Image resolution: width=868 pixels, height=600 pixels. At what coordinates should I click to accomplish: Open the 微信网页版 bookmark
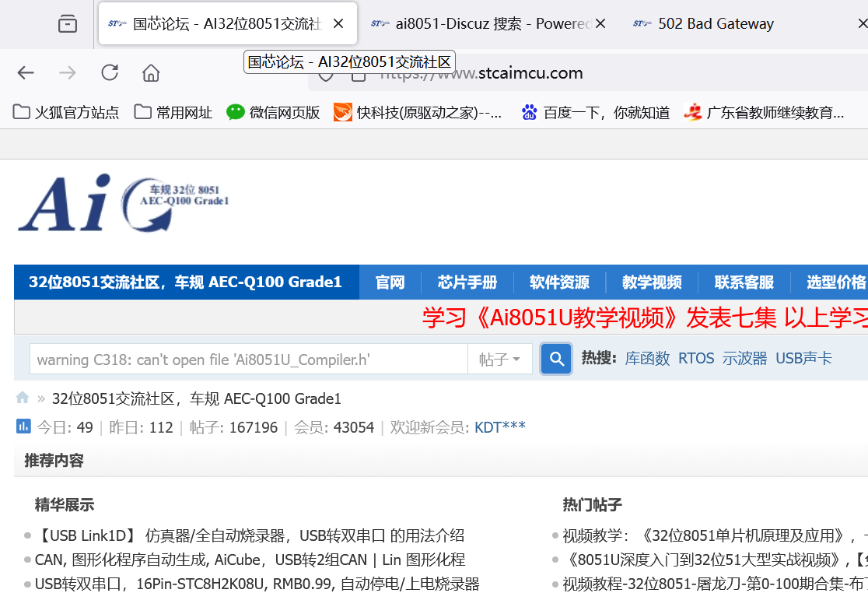pyautogui.click(x=273, y=112)
